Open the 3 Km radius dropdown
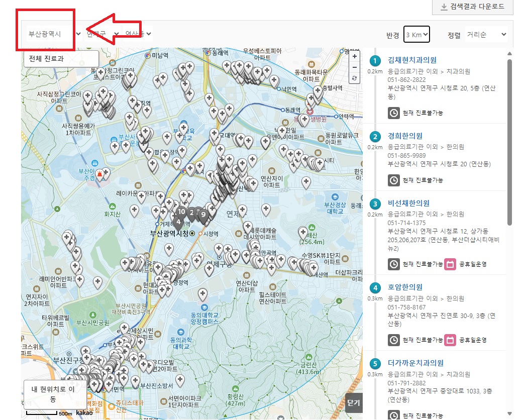This screenshot has width=525, height=420. 416,35
